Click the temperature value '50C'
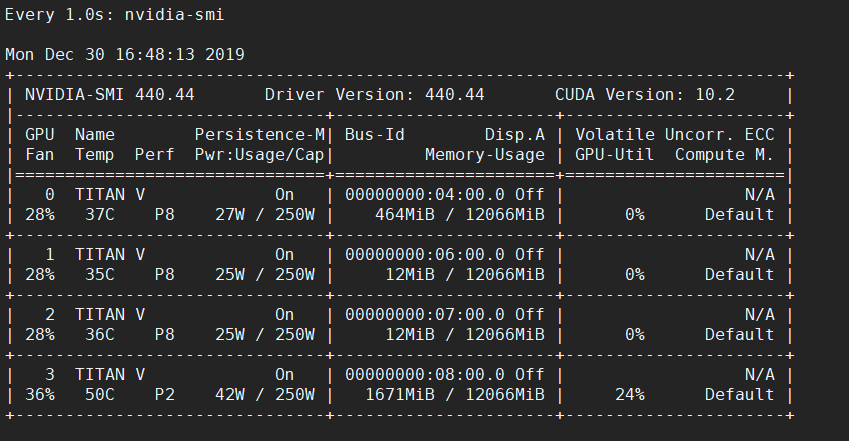 tap(100, 395)
